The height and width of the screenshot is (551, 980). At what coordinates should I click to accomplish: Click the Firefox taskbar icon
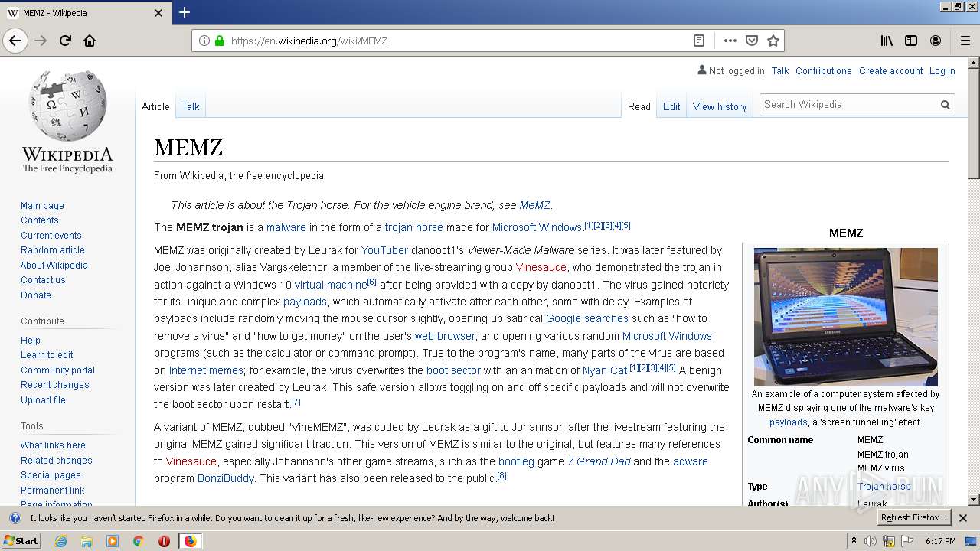click(x=190, y=541)
